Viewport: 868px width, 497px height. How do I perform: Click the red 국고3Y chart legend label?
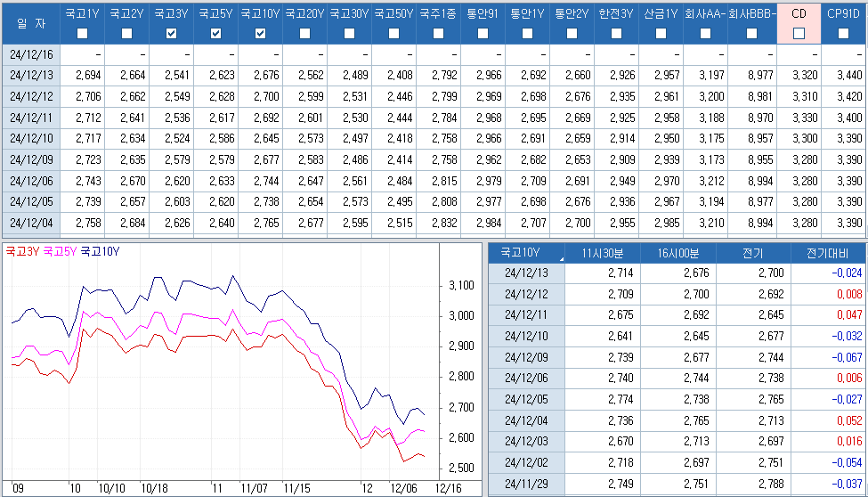click(x=22, y=251)
